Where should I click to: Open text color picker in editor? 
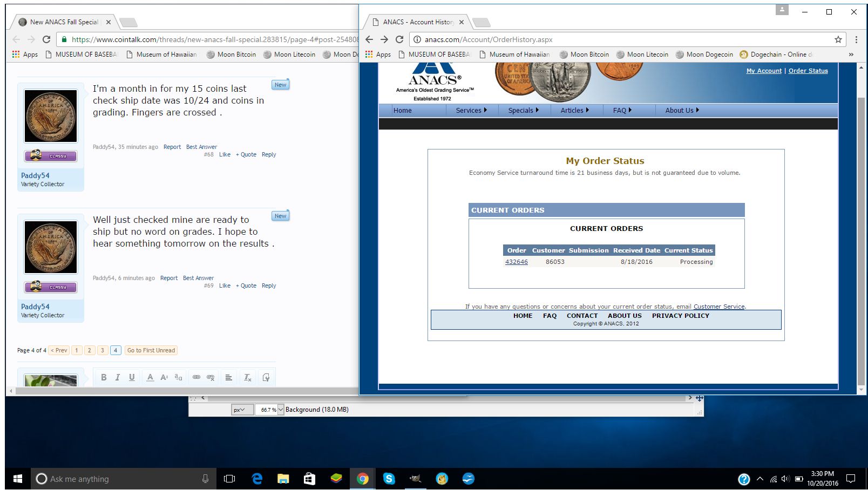pos(150,377)
